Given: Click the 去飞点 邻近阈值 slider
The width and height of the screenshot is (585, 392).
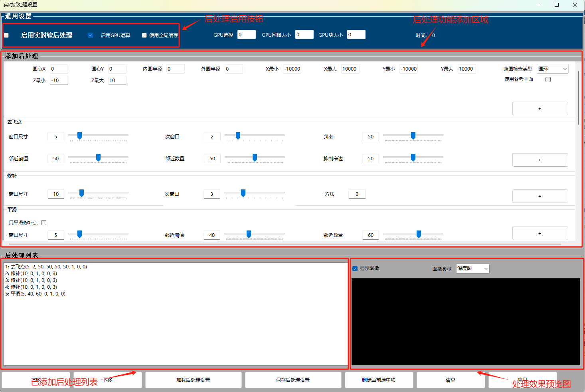Looking at the screenshot, I should (99, 159).
